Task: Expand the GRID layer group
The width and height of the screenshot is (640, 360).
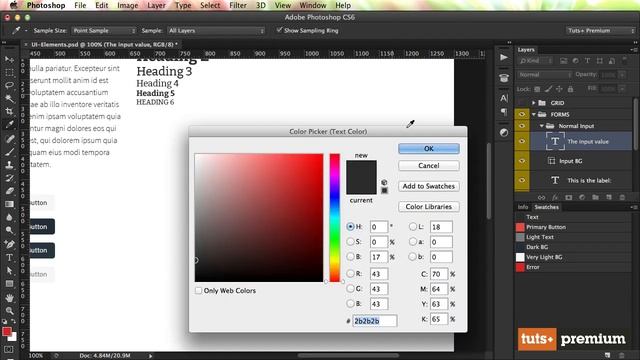Action: point(533,103)
